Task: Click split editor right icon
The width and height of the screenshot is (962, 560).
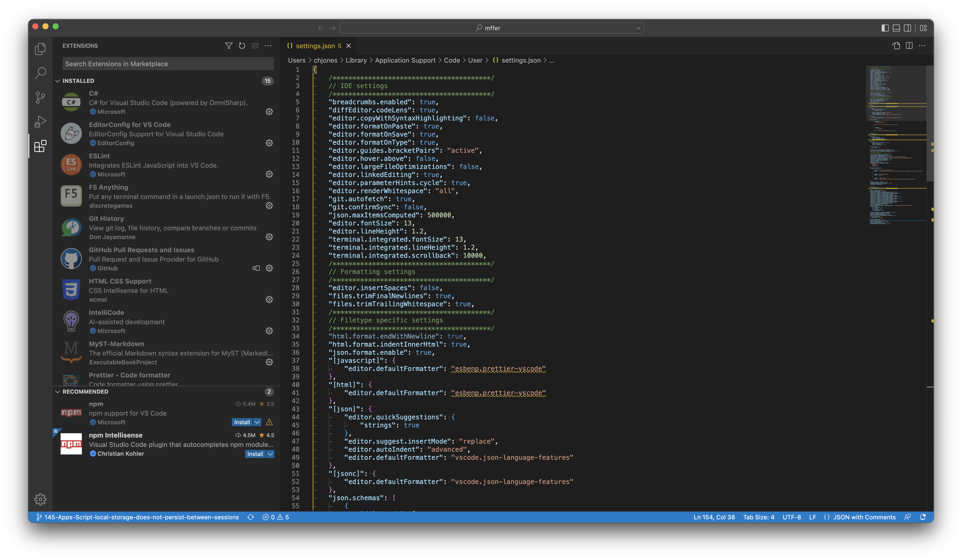Action: (909, 46)
